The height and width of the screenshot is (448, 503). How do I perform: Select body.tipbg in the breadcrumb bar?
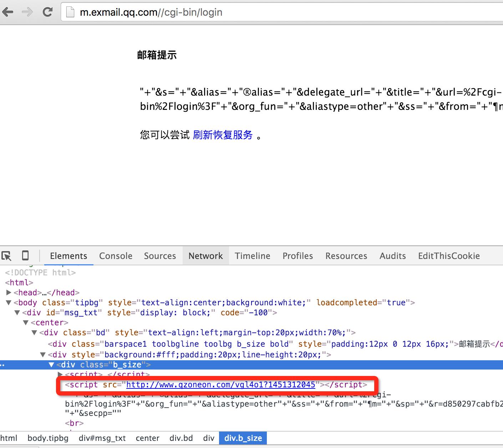pyautogui.click(x=48, y=438)
